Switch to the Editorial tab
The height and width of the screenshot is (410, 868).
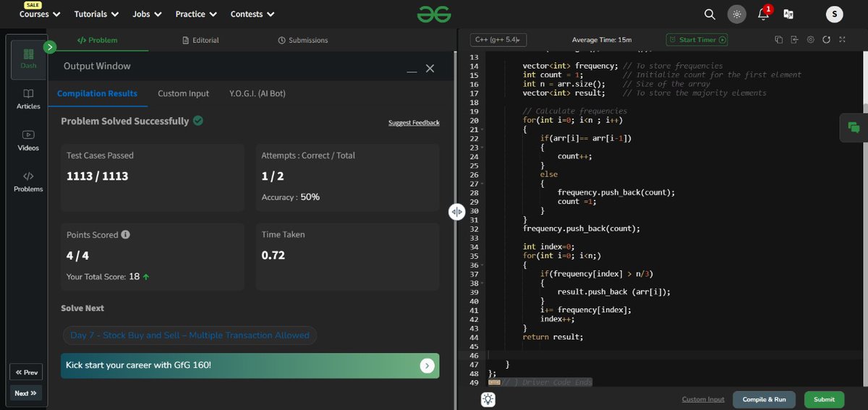[200, 40]
